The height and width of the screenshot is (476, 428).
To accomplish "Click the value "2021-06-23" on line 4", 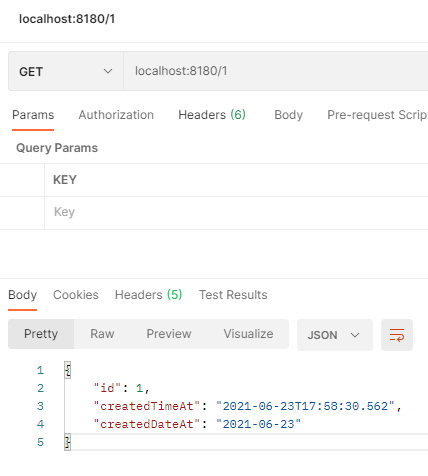I will 259,424.
